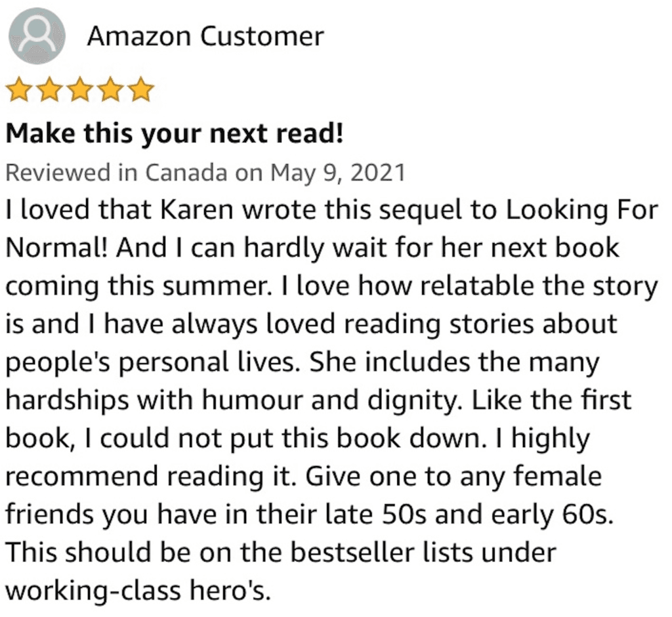Select the fifth star of the rating
Viewport: 672px width, 617px height.
pos(141,90)
